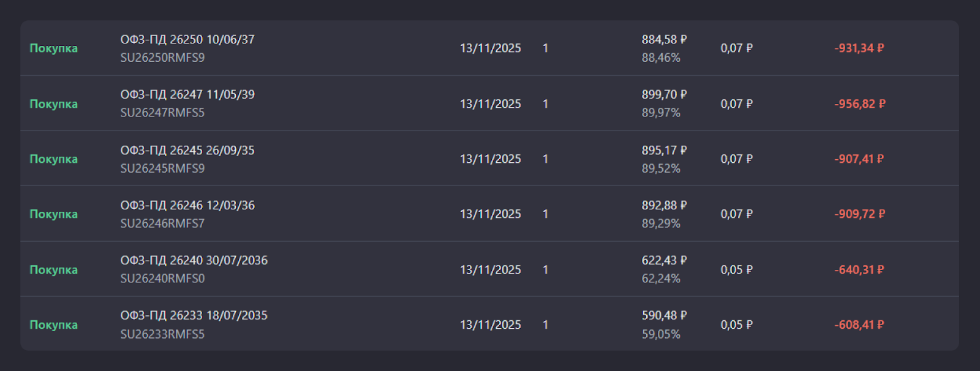Viewport: 980px width, 371px height.
Task: Select the ОФЗ-ПД 26233 18/07/2035 bond name
Action: coord(194,316)
